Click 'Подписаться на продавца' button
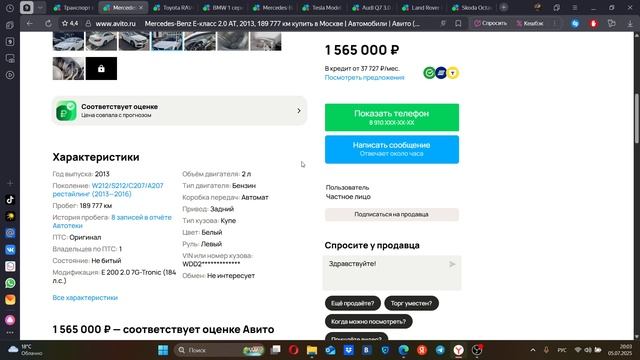This screenshot has height=360, width=640. tap(392, 214)
